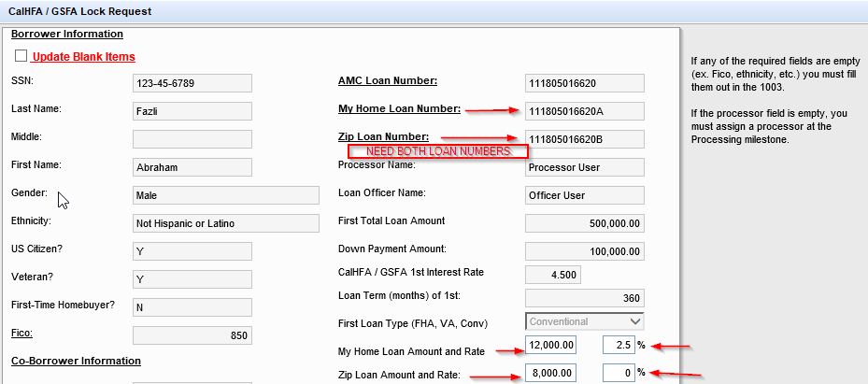Open the First Loan Type dropdown
Screen dimensions: 868x384
click(x=585, y=321)
